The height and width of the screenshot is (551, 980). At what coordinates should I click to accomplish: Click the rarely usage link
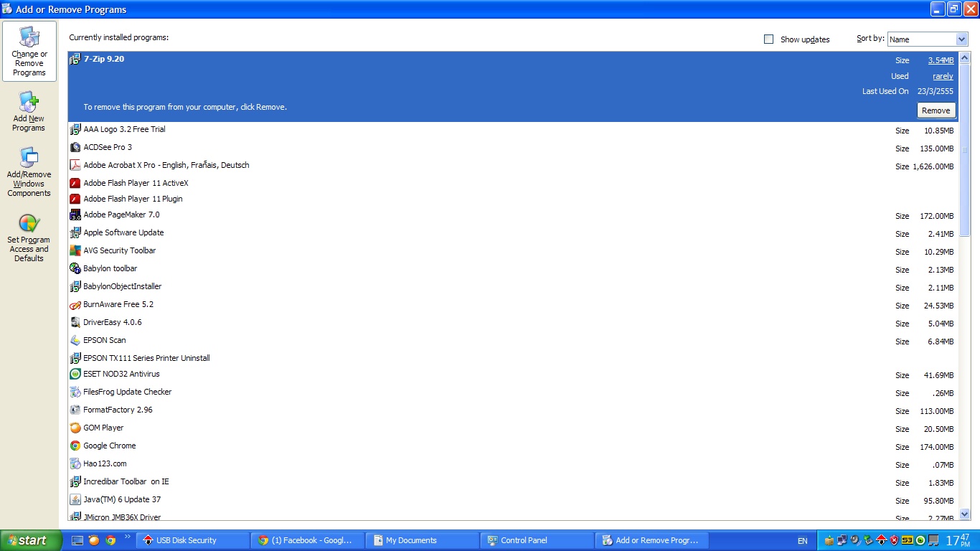pos(943,77)
